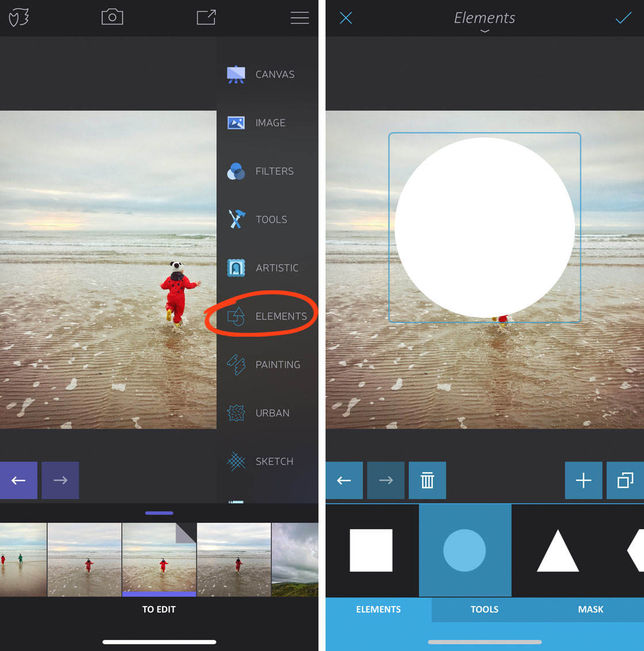644x651 pixels.
Task: Tap the Enlight fox logo icon
Action: [19, 18]
